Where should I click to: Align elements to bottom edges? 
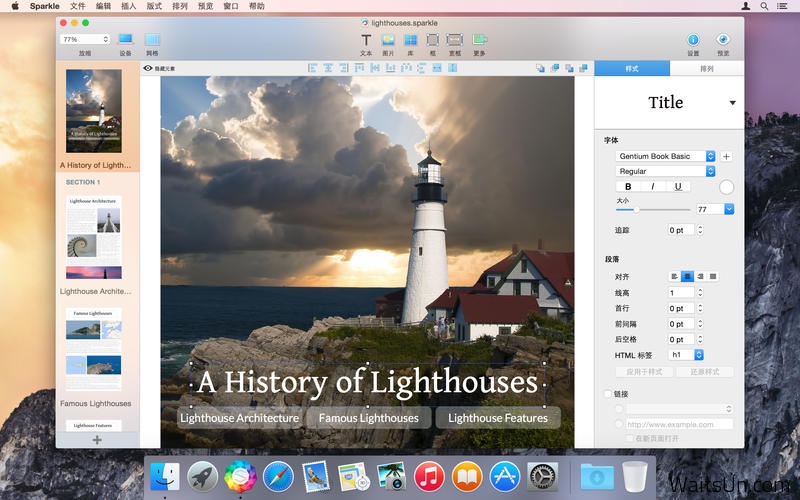pyautogui.click(x=390, y=68)
